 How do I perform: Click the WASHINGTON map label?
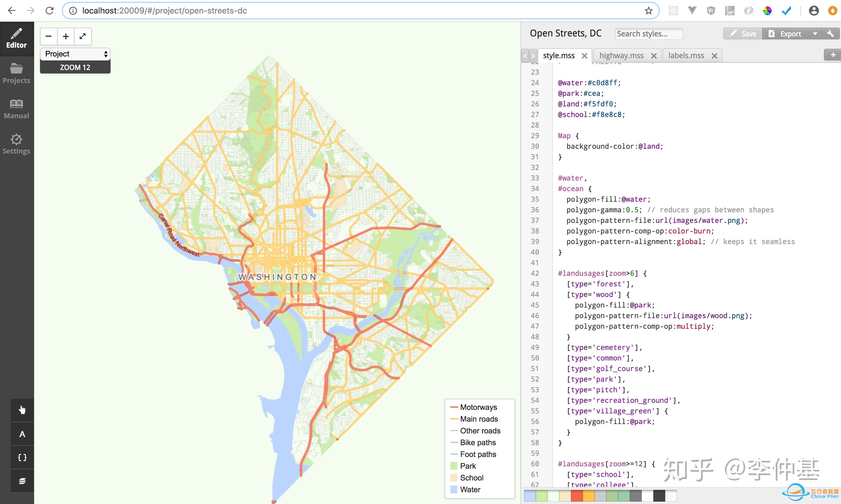pyautogui.click(x=277, y=277)
